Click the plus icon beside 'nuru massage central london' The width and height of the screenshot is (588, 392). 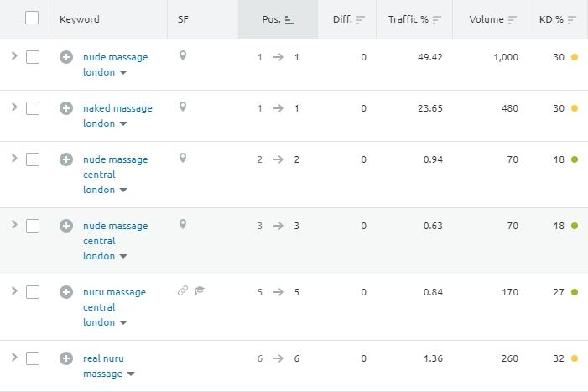pos(66,292)
